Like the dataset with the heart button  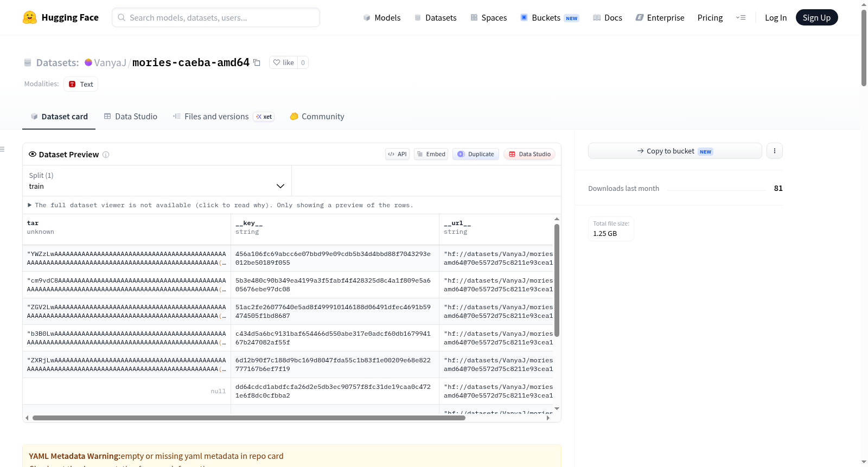283,62
